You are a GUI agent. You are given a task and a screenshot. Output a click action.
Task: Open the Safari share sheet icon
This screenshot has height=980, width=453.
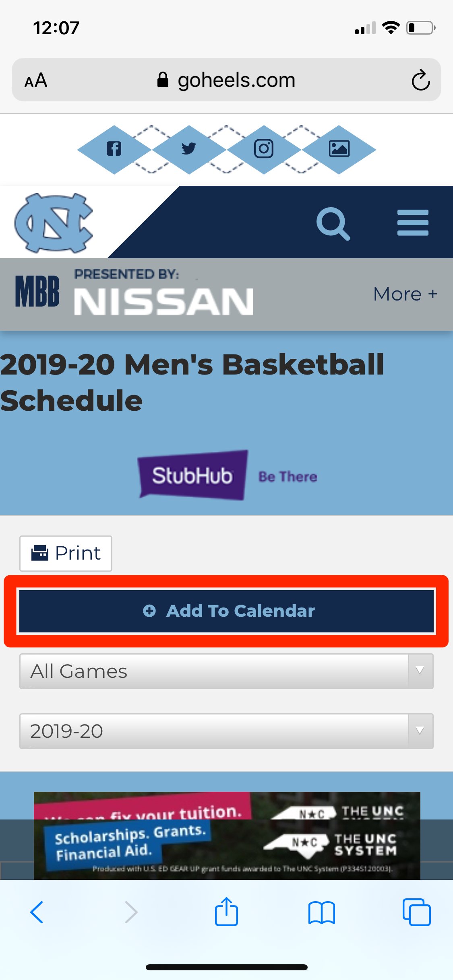coord(226,912)
